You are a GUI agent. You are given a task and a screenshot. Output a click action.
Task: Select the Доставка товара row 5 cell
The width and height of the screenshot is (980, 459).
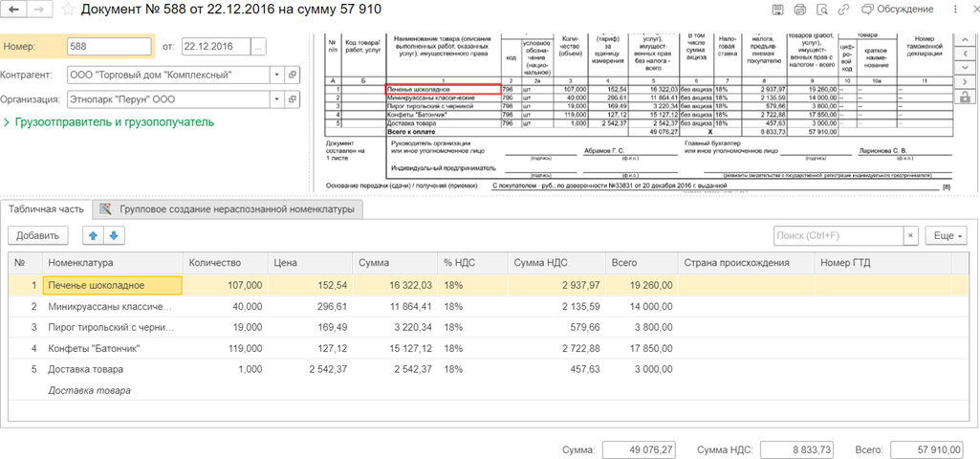point(112,369)
